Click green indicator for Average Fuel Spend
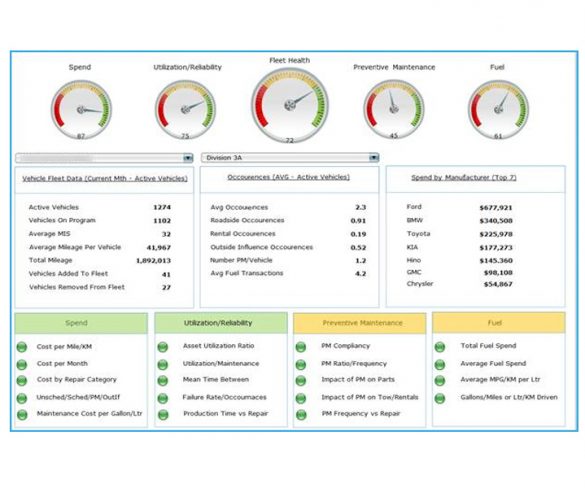 pyautogui.click(x=440, y=364)
